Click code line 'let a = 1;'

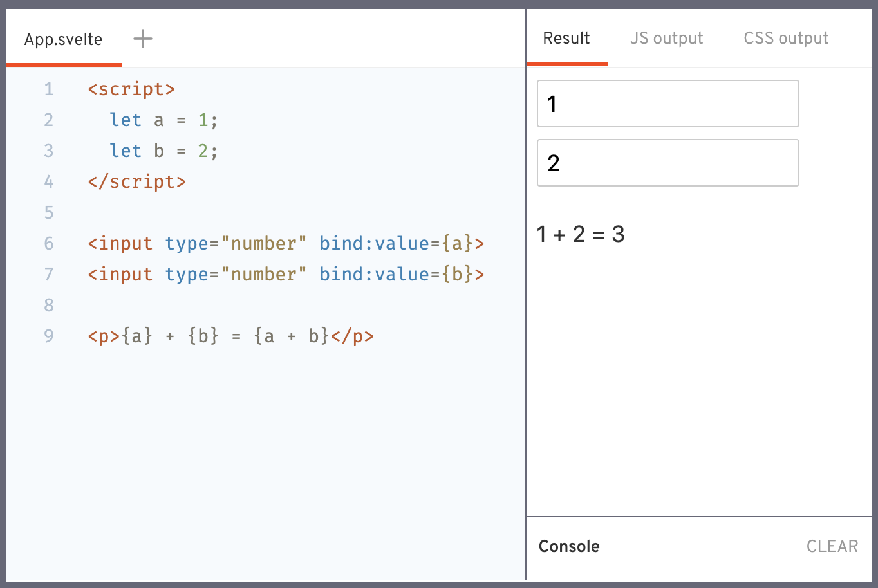pyautogui.click(x=163, y=120)
